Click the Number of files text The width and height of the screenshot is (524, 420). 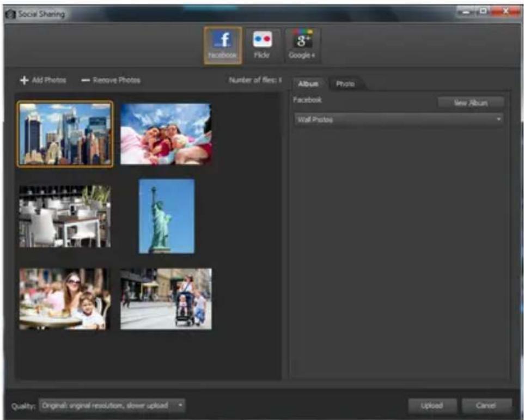255,80
